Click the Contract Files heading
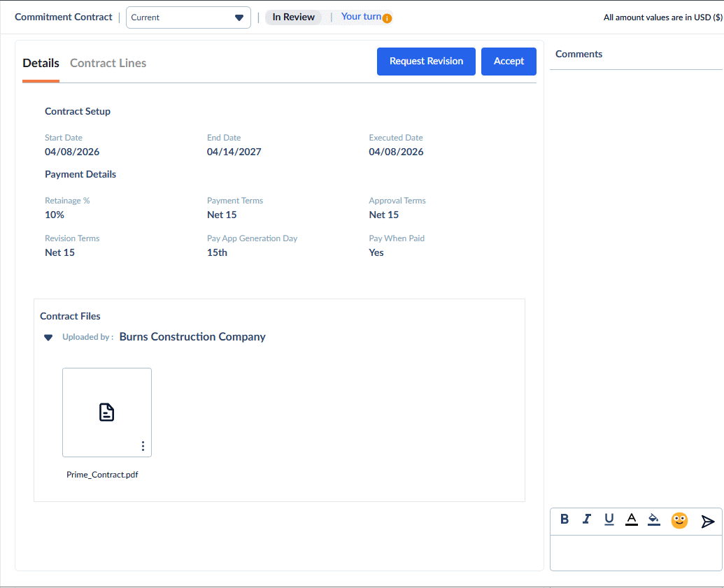 point(70,316)
